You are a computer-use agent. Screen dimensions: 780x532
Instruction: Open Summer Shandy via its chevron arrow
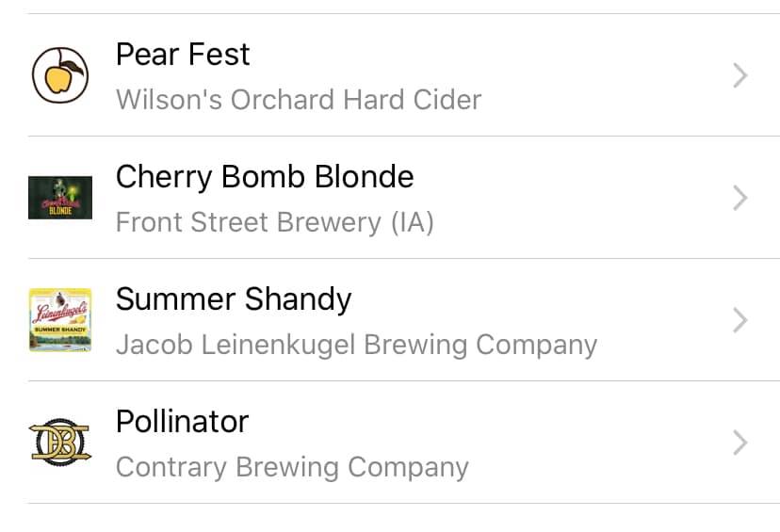point(740,320)
